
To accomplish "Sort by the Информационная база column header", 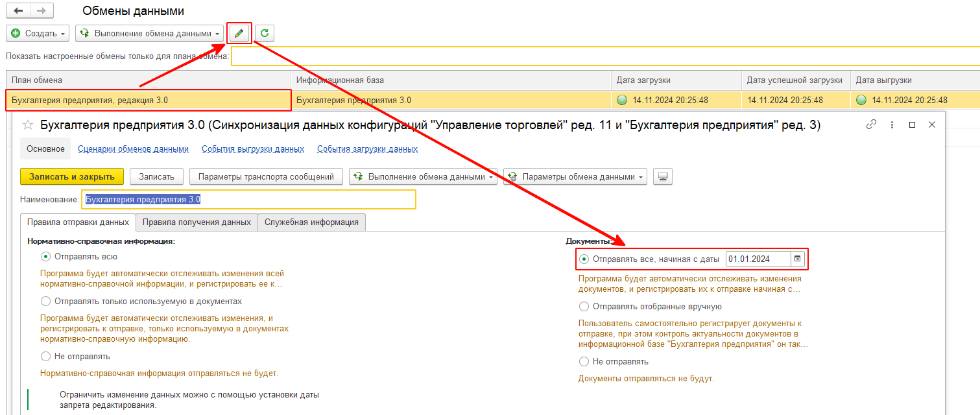I will [x=451, y=80].
